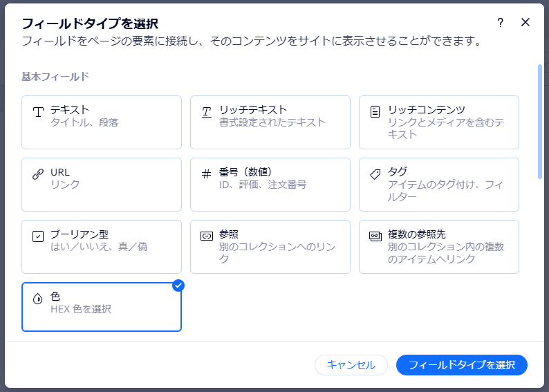
Task: Click the 色 droplet icon
Action: [x=38, y=299]
